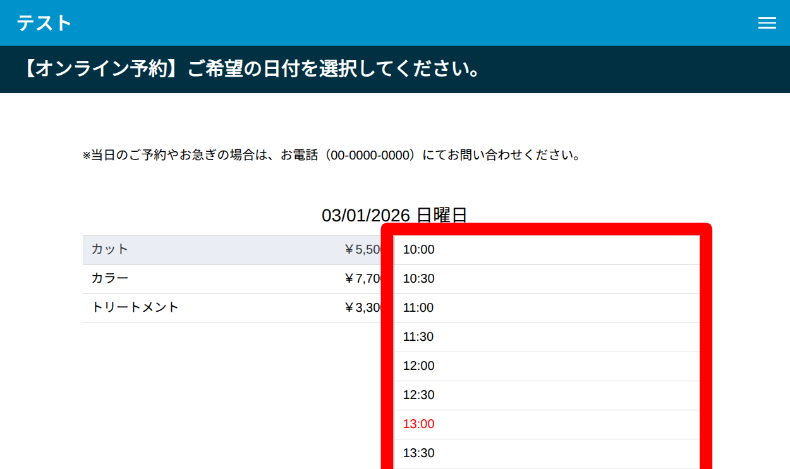Click the テスト site title
This screenshot has height=469, width=790.
44,23
